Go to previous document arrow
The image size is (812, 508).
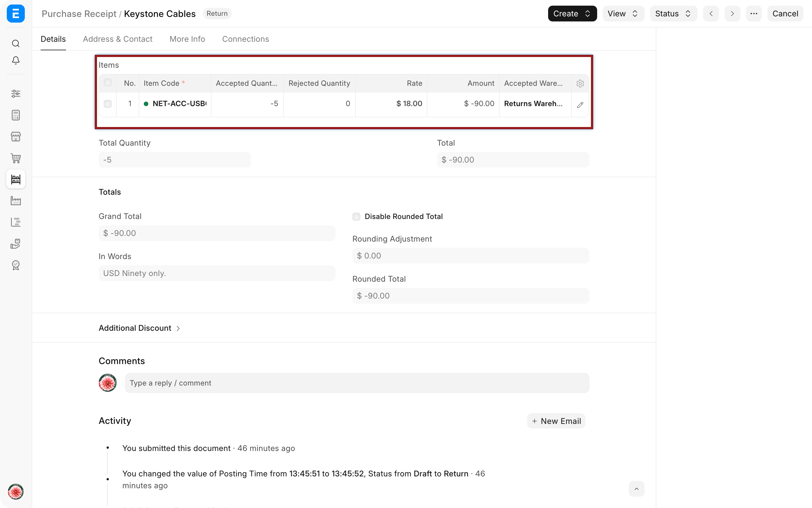(x=711, y=14)
